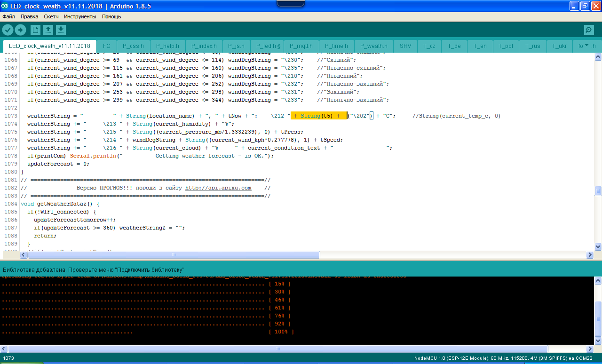Click the Arduino logo in the title bar
602x364 pixels.
click(x=5, y=6)
